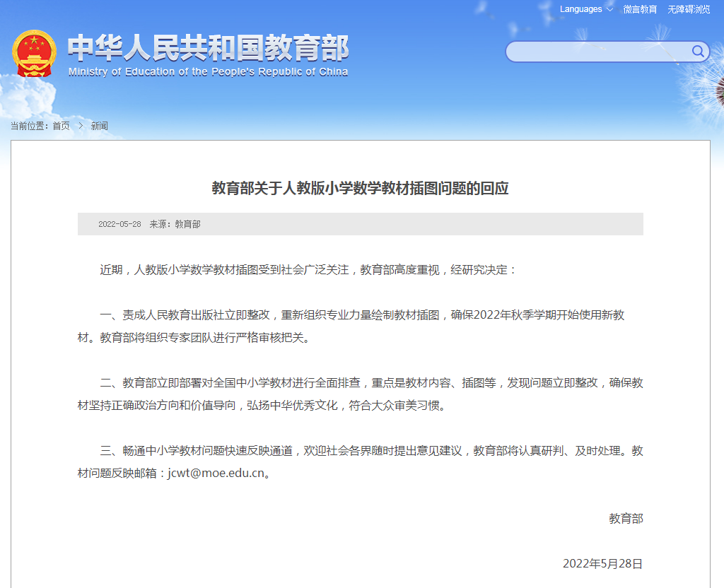Click the source label 来源：教育部
This screenshot has width=724, height=588.
pyautogui.click(x=175, y=224)
